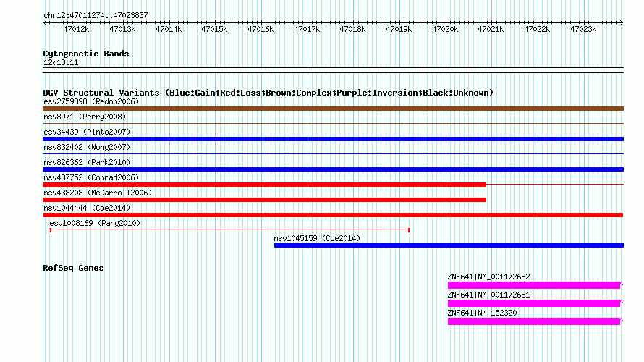Click the red nsv1044444 loss bar
644x362 pixels.
point(333,215)
